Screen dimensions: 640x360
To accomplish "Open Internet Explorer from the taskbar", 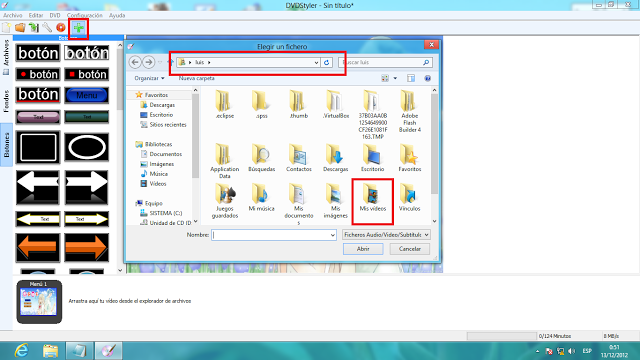I will [21, 351].
